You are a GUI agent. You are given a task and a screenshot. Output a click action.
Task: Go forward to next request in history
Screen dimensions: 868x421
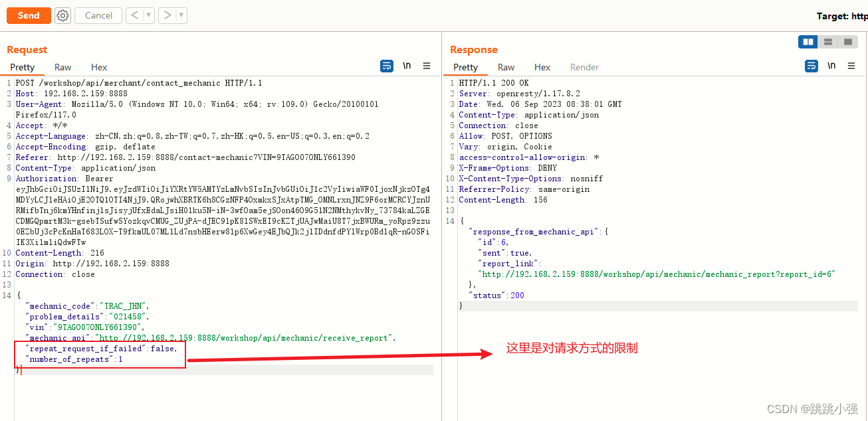(x=167, y=15)
